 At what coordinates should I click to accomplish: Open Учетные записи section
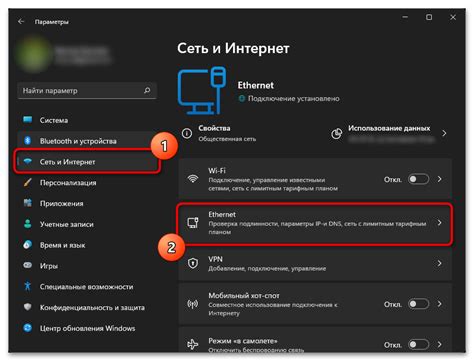point(87,224)
